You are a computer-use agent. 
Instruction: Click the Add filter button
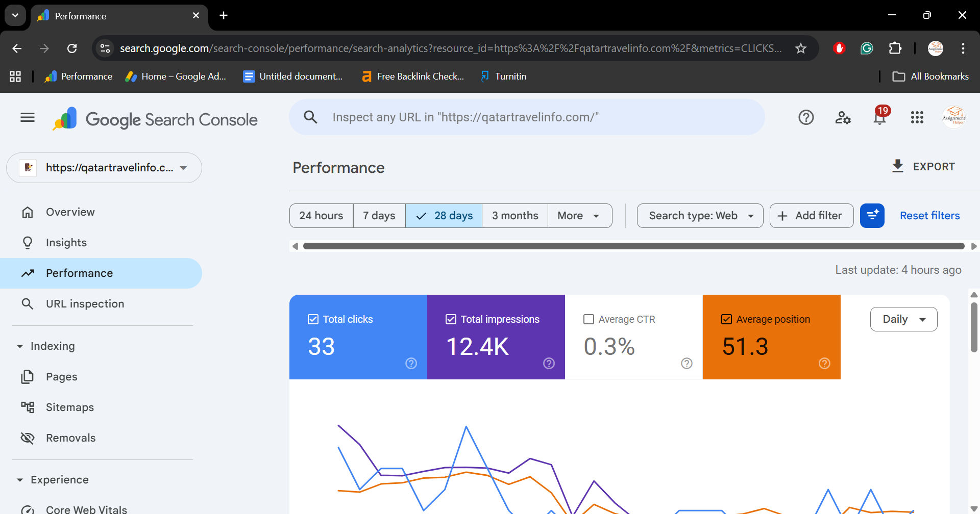point(812,216)
